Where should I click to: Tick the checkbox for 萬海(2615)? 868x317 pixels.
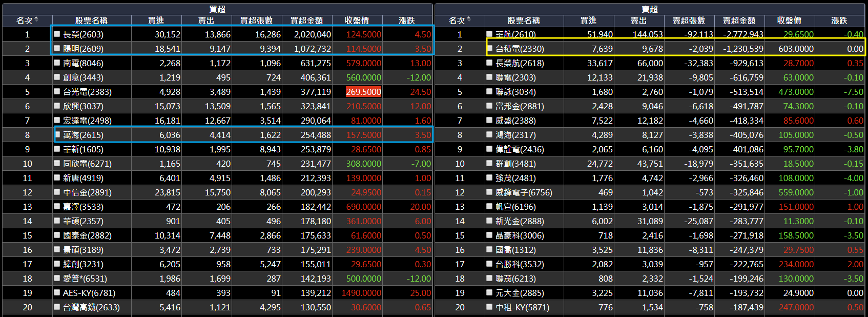pos(57,135)
